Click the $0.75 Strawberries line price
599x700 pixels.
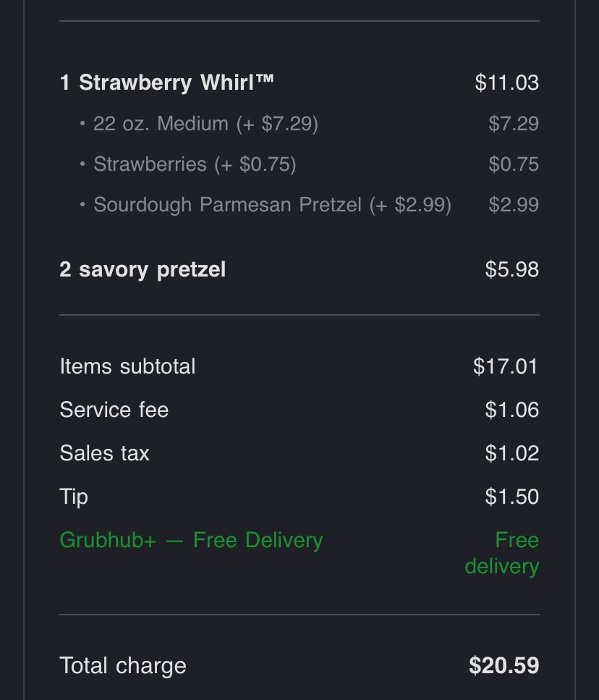(514, 164)
